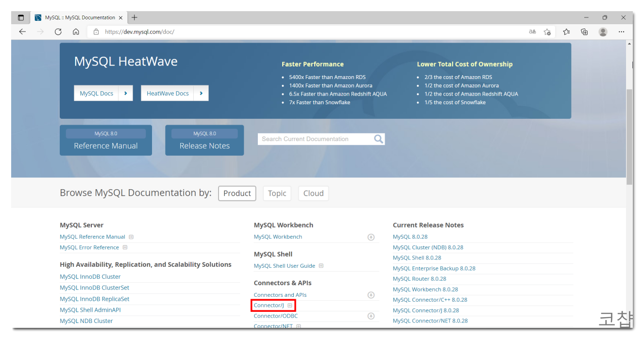Open the MySQL InnoDB ClusterSet link
Screen dimensions: 644x339
(x=95, y=288)
